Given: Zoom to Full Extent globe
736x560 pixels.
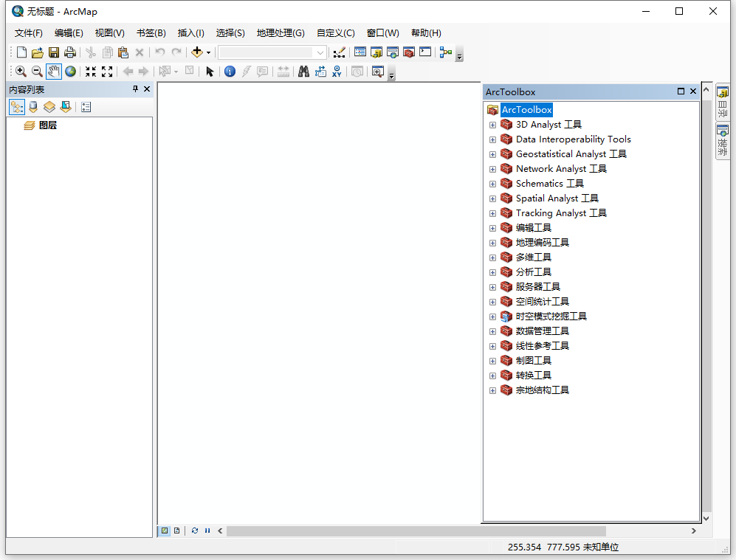Looking at the screenshot, I should point(70,72).
